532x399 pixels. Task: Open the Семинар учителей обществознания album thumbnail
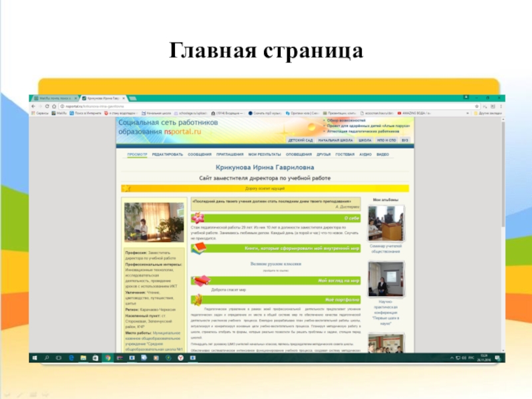386,223
